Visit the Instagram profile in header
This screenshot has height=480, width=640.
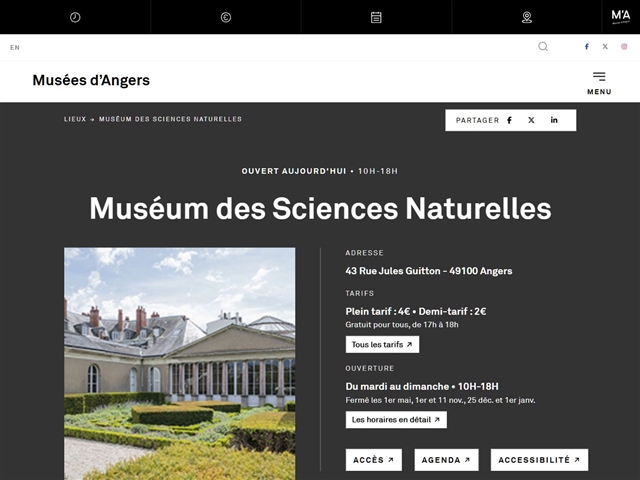(624, 47)
